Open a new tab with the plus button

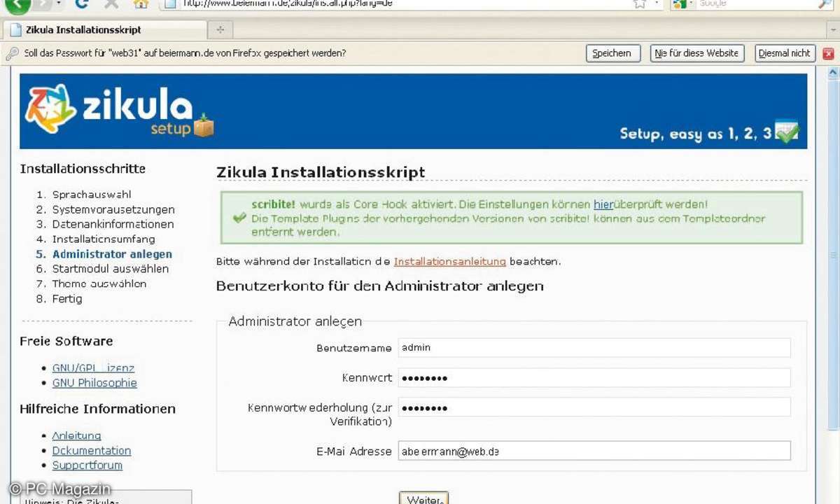220,29
